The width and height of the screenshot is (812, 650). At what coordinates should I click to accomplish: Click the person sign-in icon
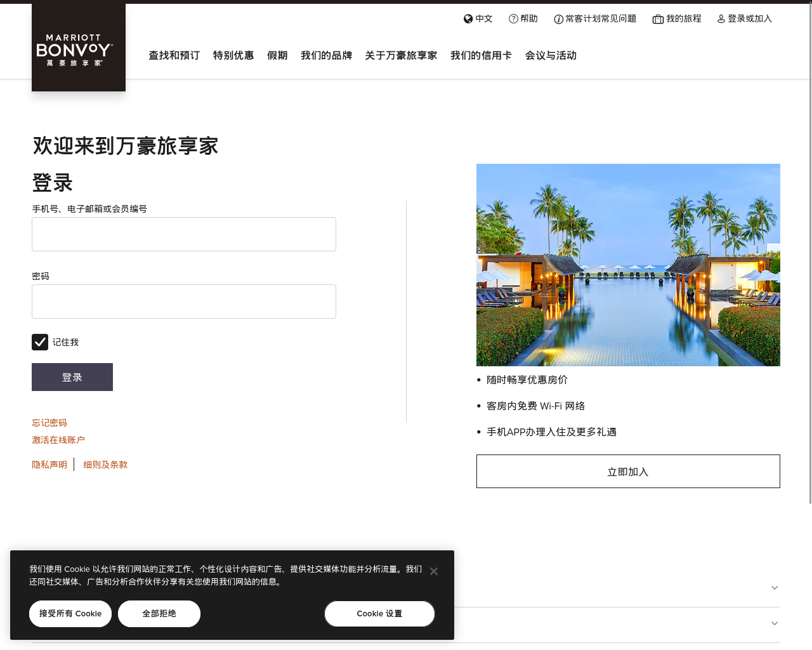tap(721, 19)
